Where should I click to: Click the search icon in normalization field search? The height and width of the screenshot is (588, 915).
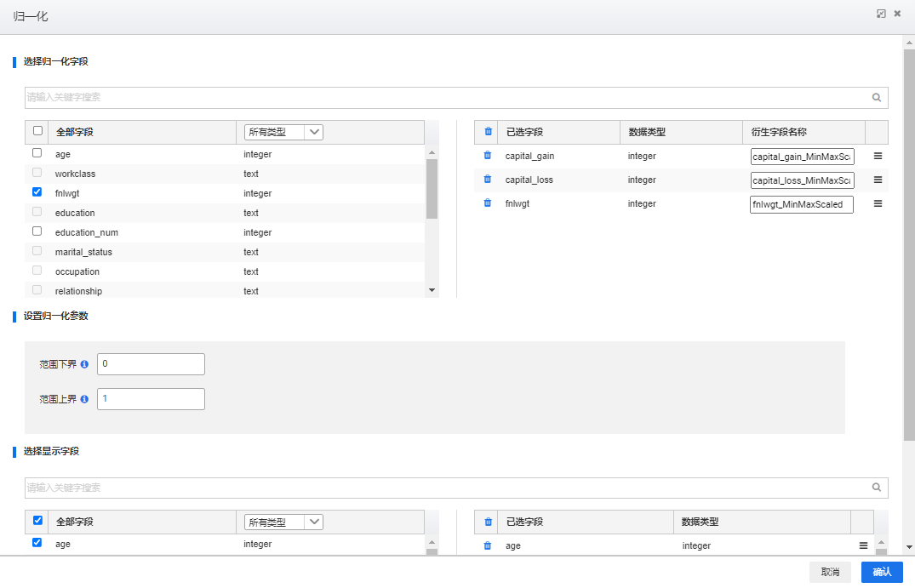tap(877, 97)
